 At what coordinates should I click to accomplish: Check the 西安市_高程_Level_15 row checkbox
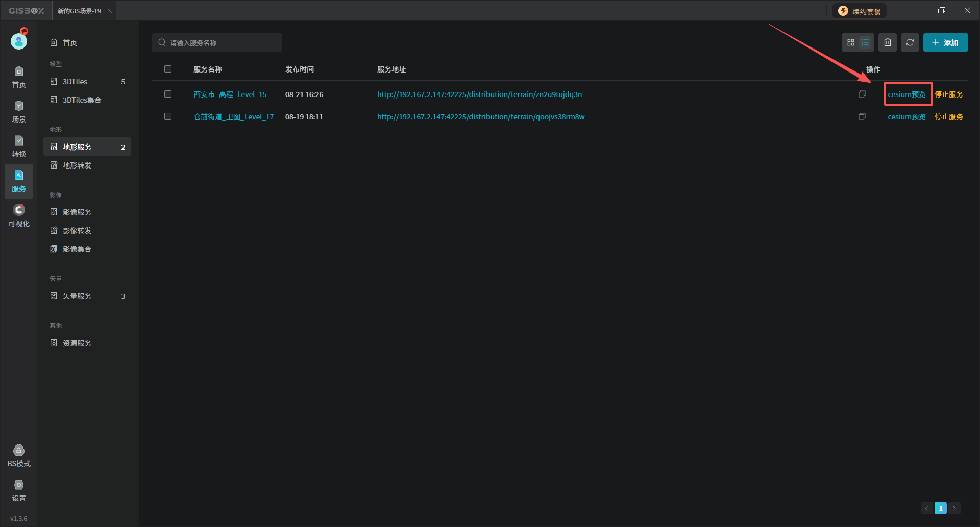pyautogui.click(x=168, y=94)
